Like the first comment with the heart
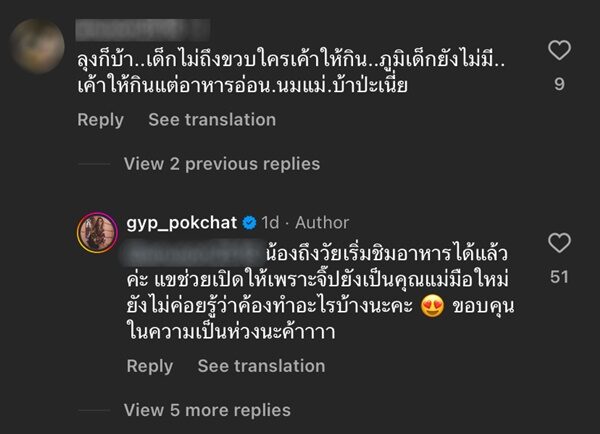600x434 pixels. pos(560,49)
